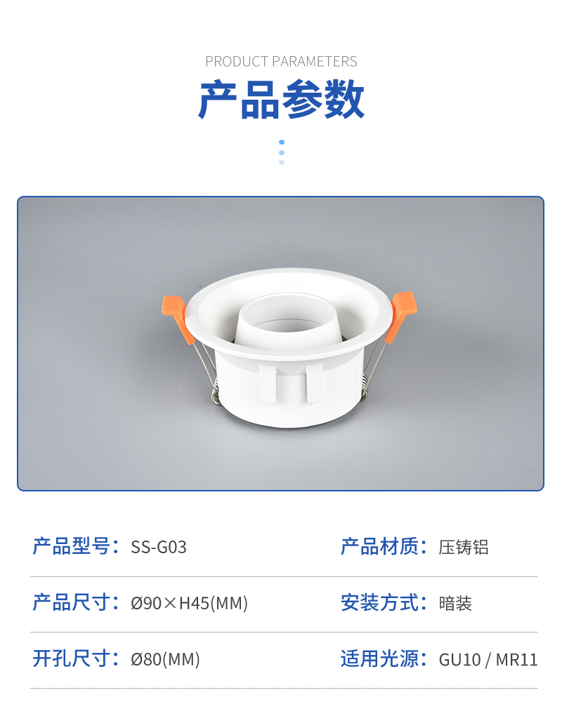562x728 pixels.
Task: Click the faint bottom dot below heading
Action: [x=282, y=162]
